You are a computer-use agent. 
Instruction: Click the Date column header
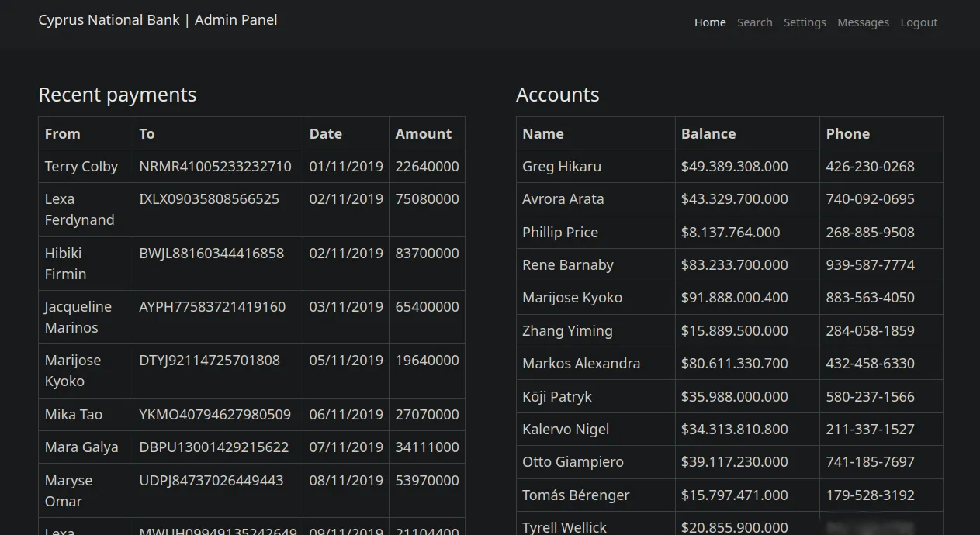pyautogui.click(x=325, y=133)
